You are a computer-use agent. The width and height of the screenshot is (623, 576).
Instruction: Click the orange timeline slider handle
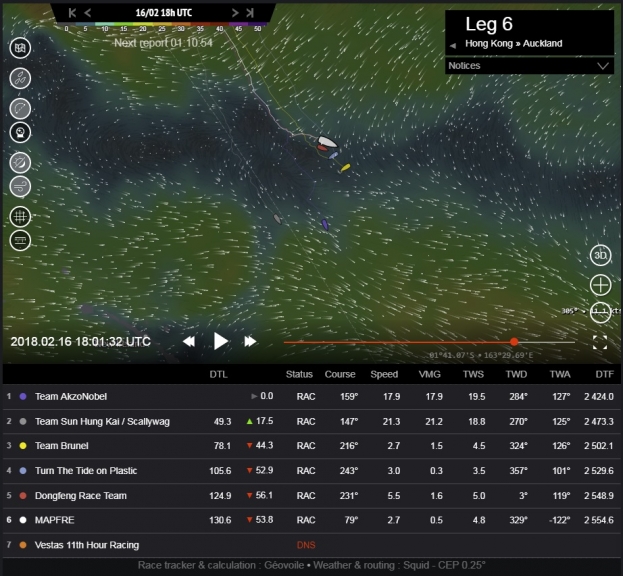click(x=514, y=342)
